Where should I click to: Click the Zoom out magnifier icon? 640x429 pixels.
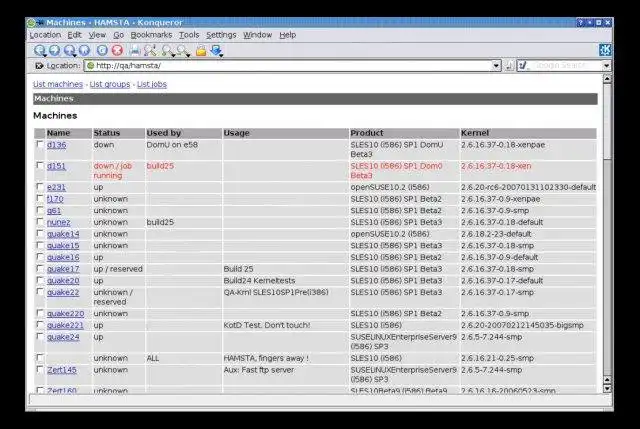click(x=183, y=51)
